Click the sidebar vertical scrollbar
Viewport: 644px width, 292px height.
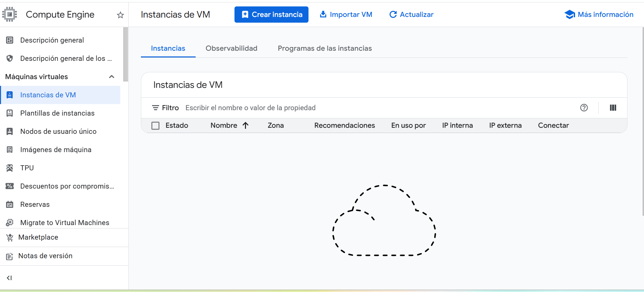126,54
